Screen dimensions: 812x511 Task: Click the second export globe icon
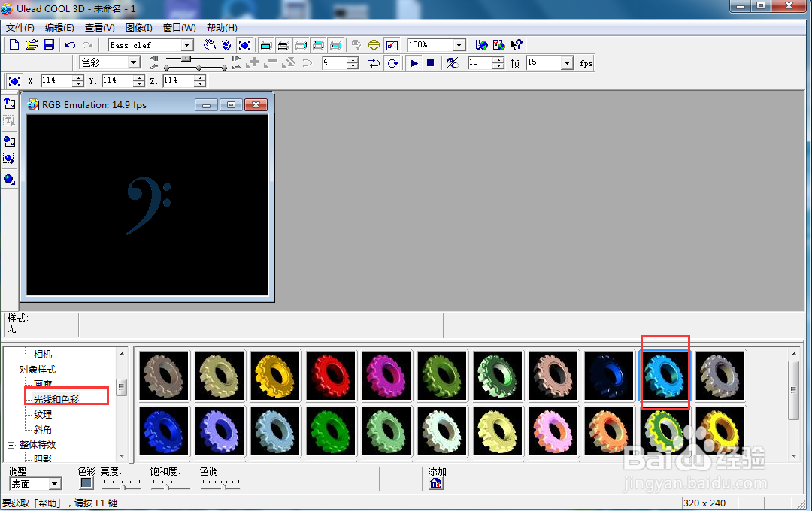(498, 45)
